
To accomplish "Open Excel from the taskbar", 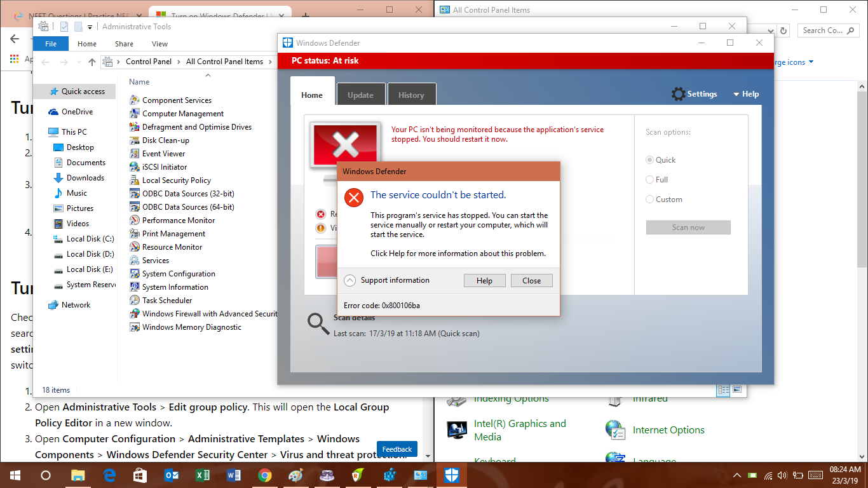I will 203,475.
